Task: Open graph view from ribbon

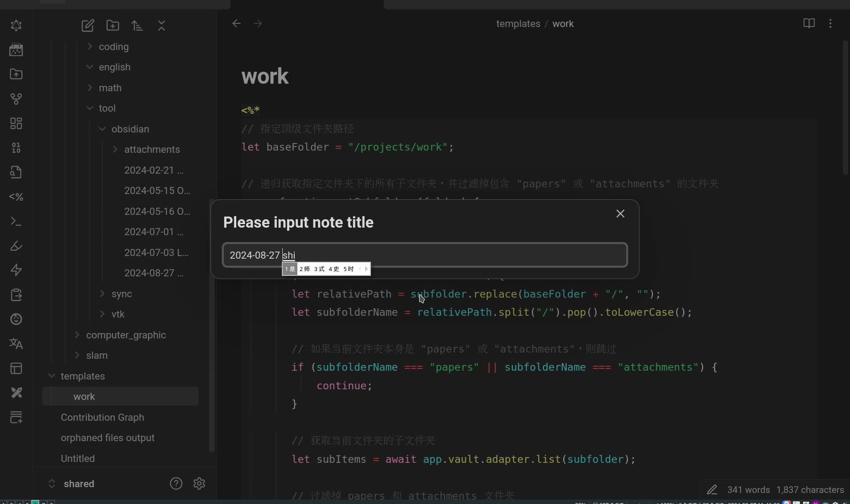Action: point(16,98)
